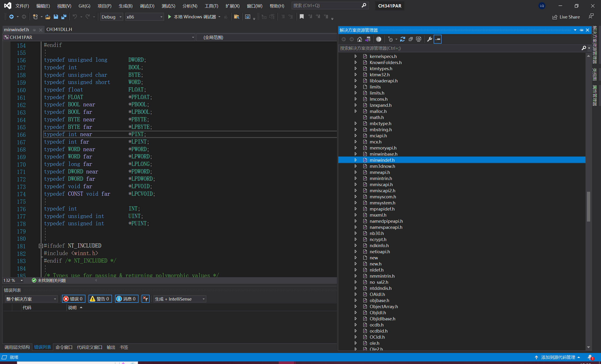Screen dimensions: 601x364
Task: Click the new project toolbar icon
Action: click(35, 17)
